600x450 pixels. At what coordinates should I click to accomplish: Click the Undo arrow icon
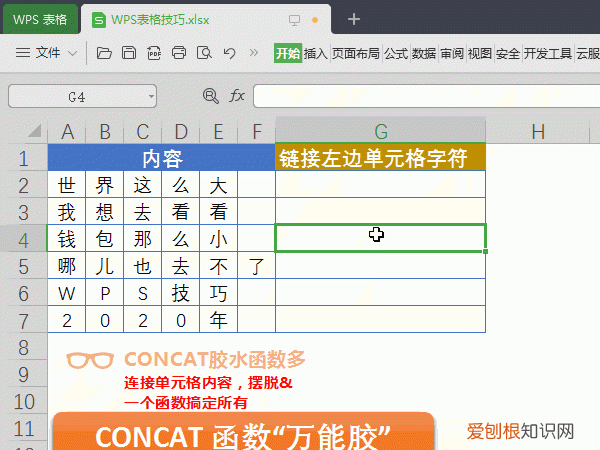(x=229, y=53)
